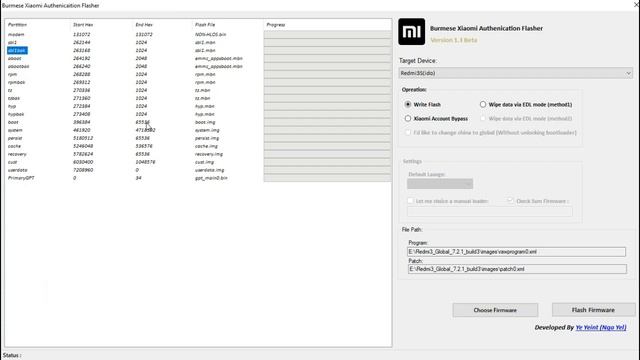This screenshot has height=360, width=640.
Task: Open the Ye Yeint (Nga Yel) developer link
Action: [601, 327]
